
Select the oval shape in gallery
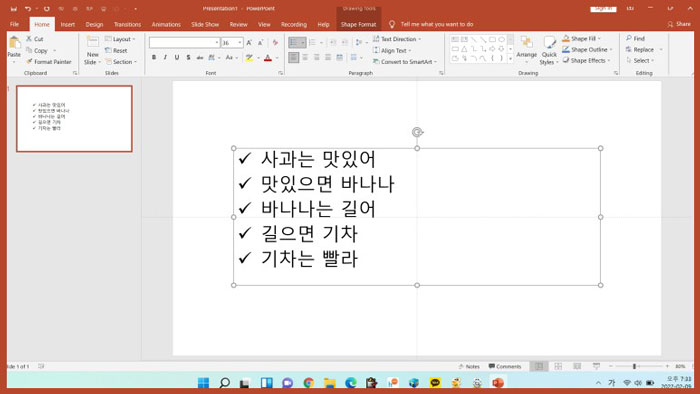501,39
